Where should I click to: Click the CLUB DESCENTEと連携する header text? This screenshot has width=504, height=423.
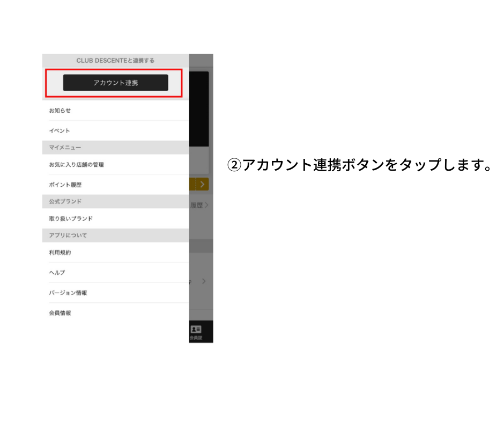coord(115,61)
